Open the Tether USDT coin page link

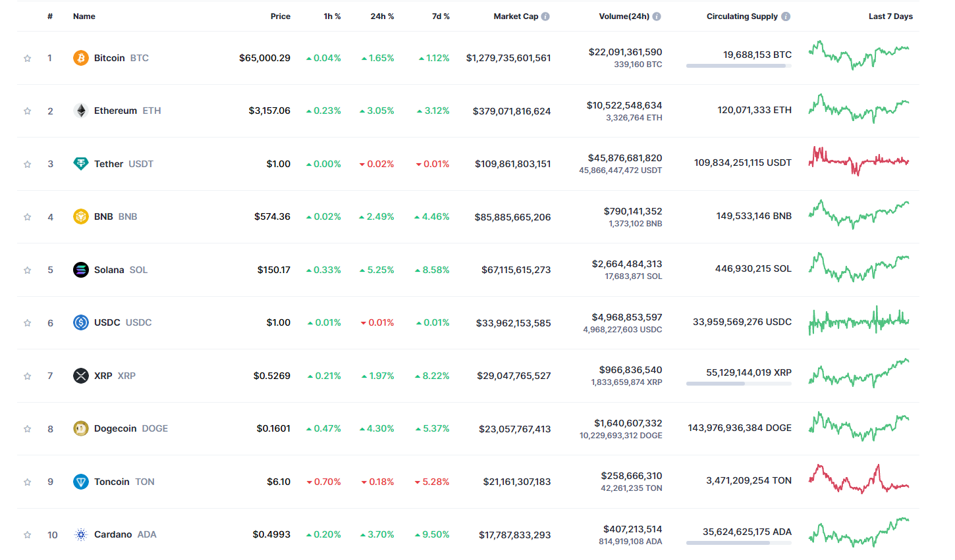[x=124, y=164]
